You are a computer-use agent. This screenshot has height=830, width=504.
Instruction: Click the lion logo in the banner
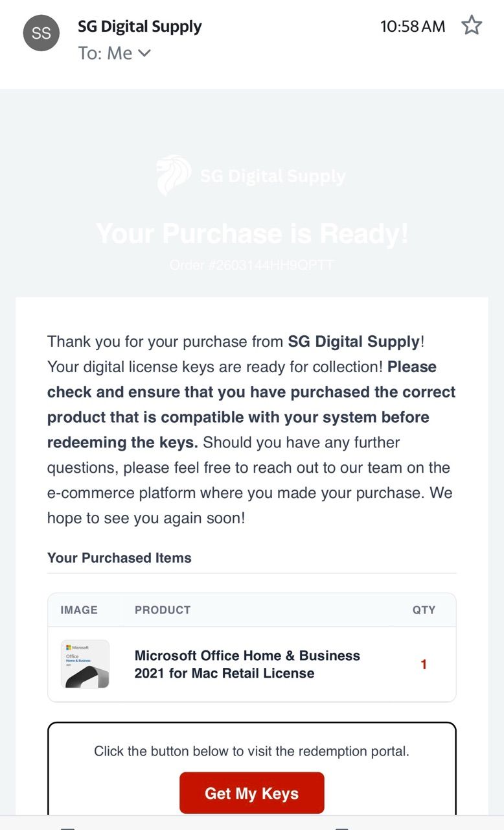point(174,175)
